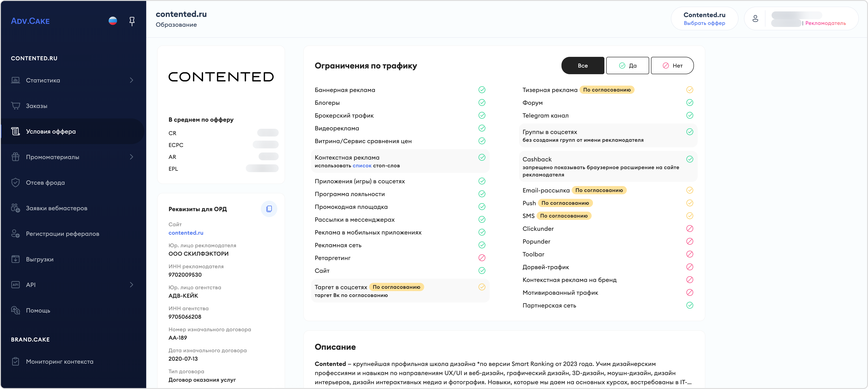Image resolution: width=868 pixels, height=389 pixels.
Task: Expand the Промоматериалы submenu chevron
Action: (131, 157)
